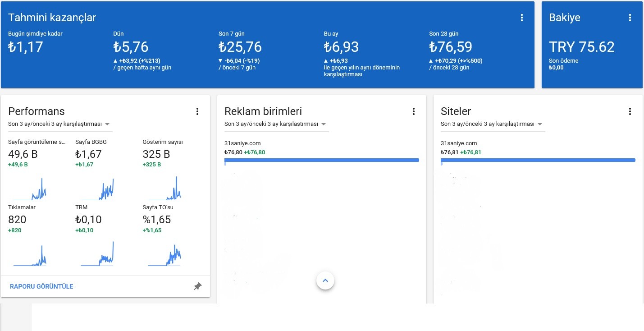The height and width of the screenshot is (331, 644).
Task: Click 31saniye.com under Siteler
Action: pos(459,143)
